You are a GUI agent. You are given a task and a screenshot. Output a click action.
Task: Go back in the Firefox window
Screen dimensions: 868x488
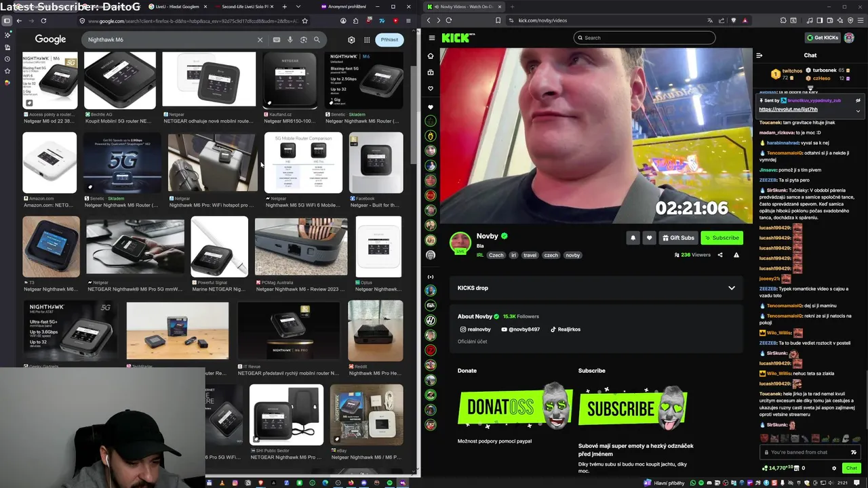(x=19, y=21)
